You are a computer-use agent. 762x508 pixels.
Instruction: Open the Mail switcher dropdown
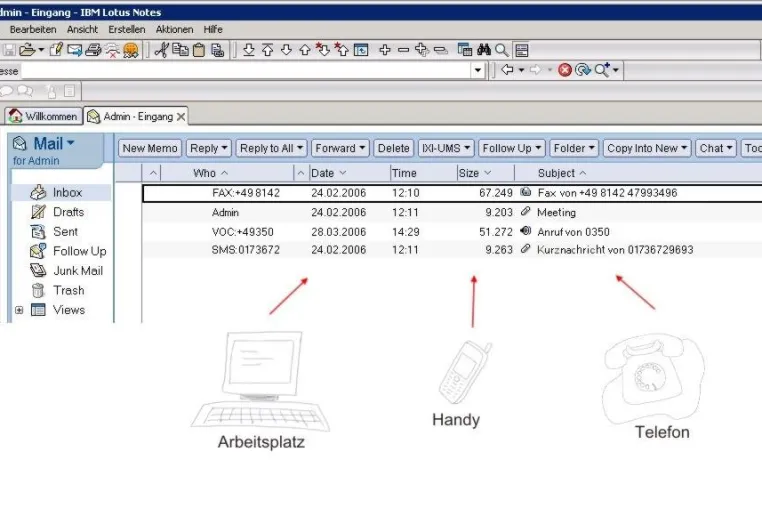[71, 143]
